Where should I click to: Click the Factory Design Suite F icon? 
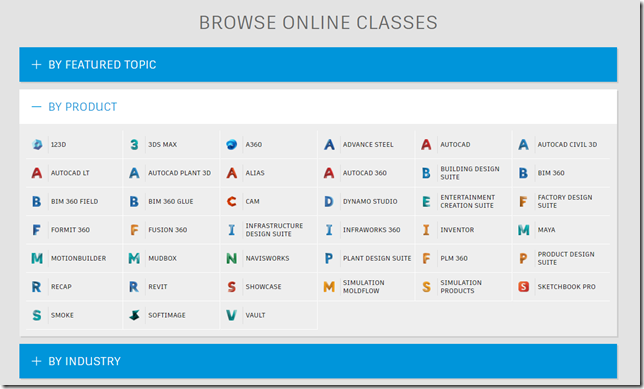[x=523, y=201]
